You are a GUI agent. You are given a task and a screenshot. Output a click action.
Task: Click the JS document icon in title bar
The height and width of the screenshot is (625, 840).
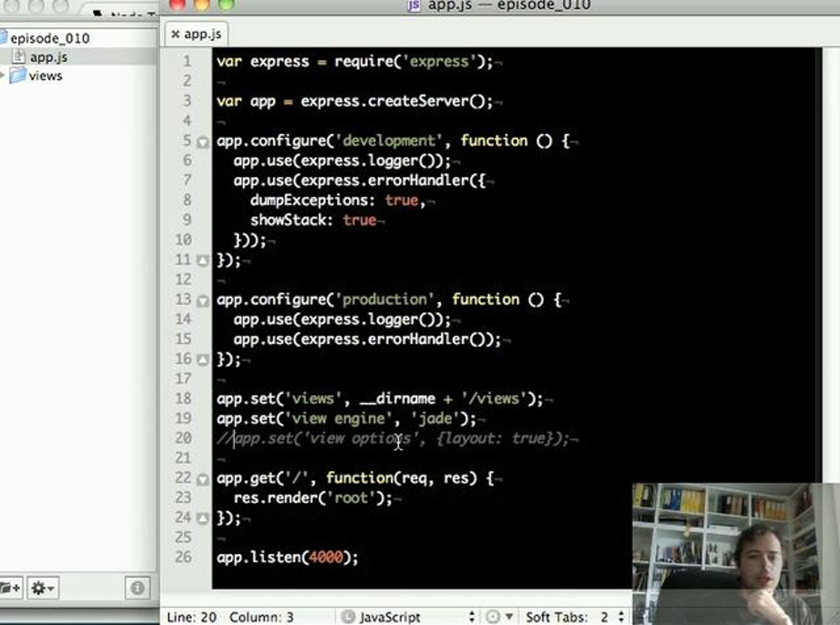tap(414, 5)
